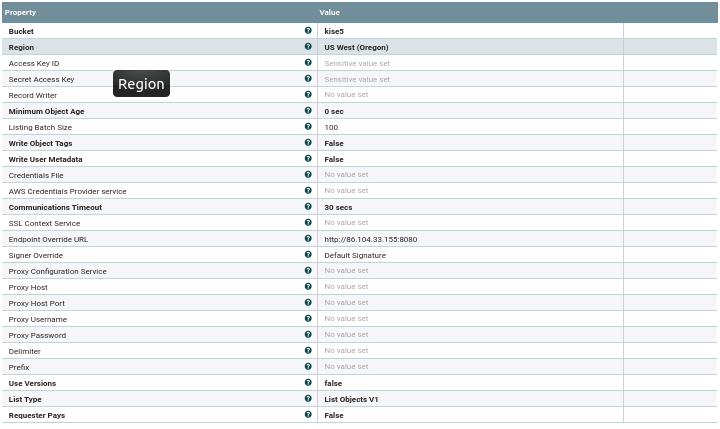Click help icon for Endpoint Override URL
The image size is (720, 429).
click(308, 238)
